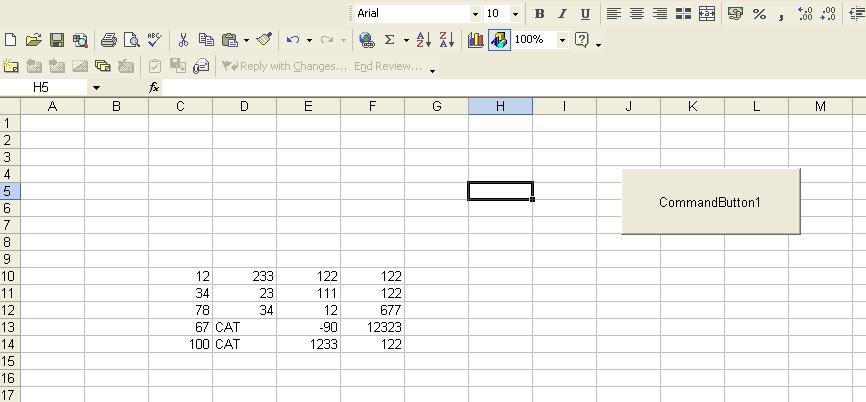Click the Format Painter brush
Viewport: 866px width, 402px height.
264,40
